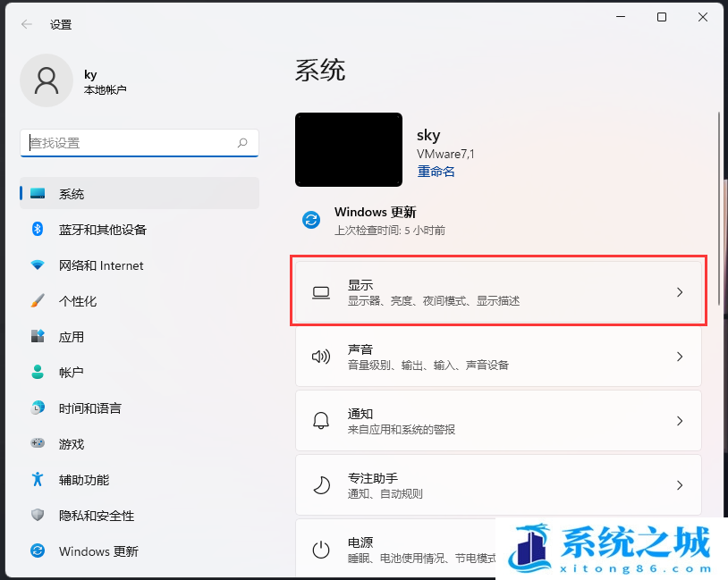
Task: Click the blue Windows 更新 status icon
Action: (311, 220)
